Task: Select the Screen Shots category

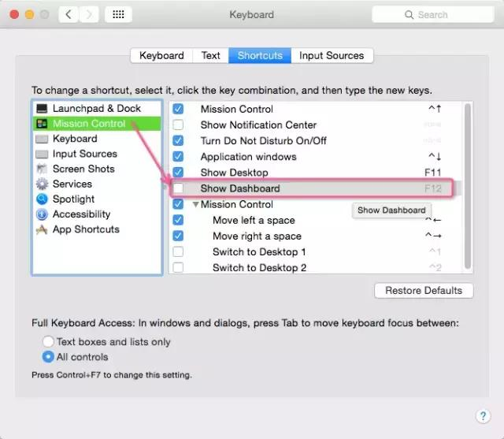Action: point(97,169)
